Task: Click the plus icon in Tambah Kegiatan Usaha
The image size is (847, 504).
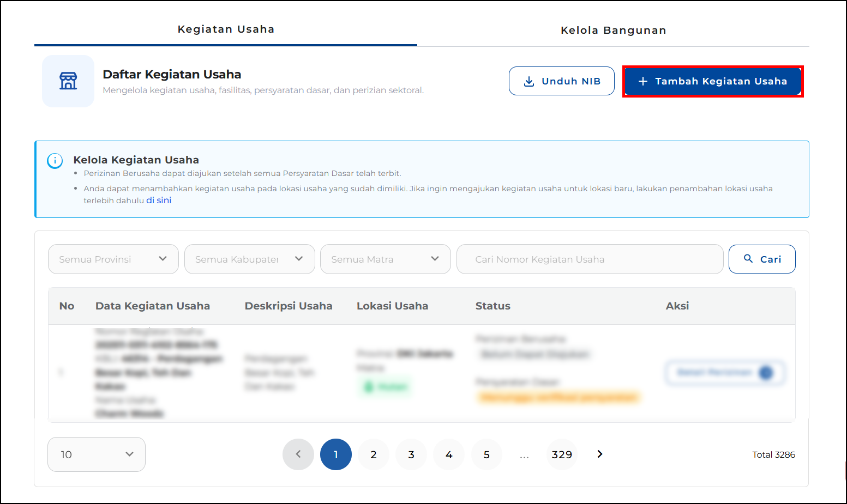Action: [643, 81]
